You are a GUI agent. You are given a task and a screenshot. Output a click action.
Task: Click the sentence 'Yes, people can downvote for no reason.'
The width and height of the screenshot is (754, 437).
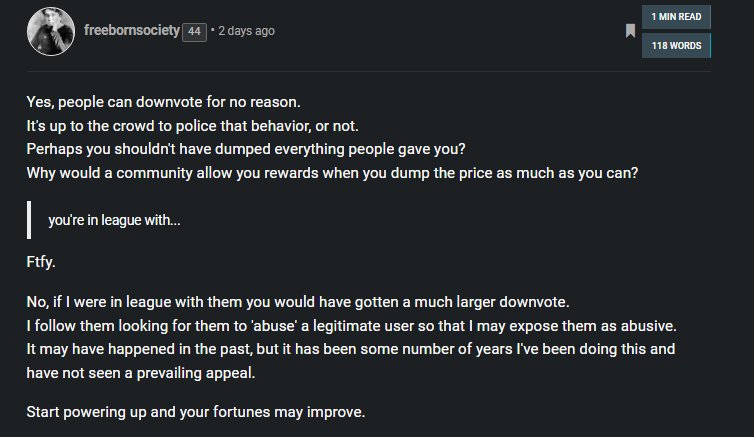(x=163, y=102)
